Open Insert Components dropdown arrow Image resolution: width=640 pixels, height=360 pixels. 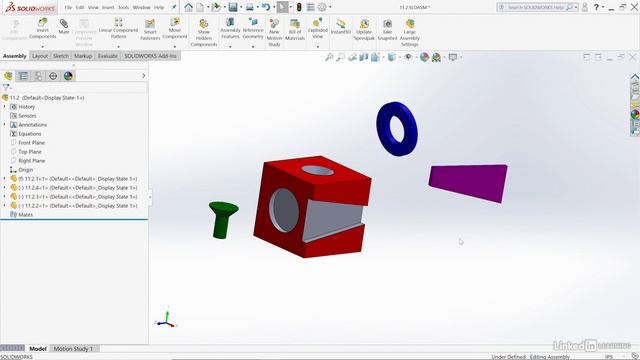[42, 47]
